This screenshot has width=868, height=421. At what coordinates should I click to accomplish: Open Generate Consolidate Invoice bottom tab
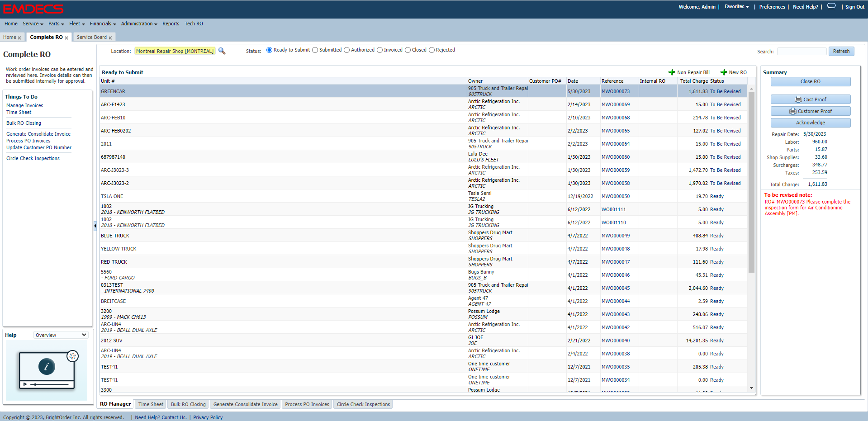[x=246, y=404]
